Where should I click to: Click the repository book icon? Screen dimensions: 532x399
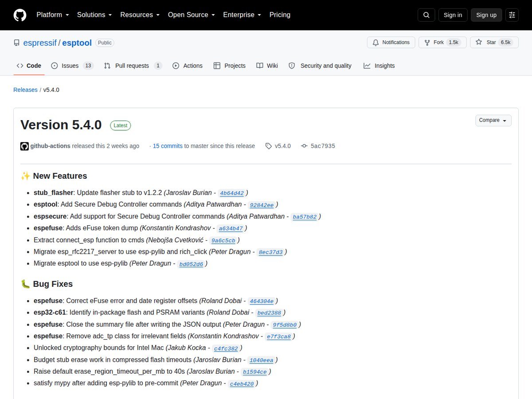pos(17,43)
